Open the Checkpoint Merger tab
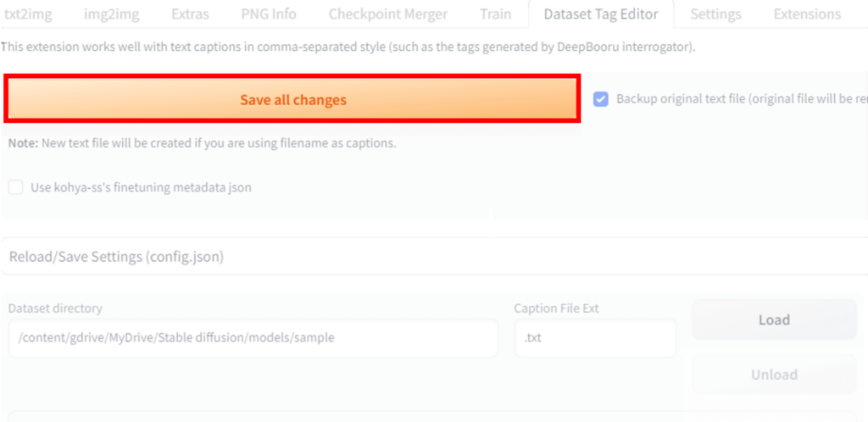 [x=388, y=14]
